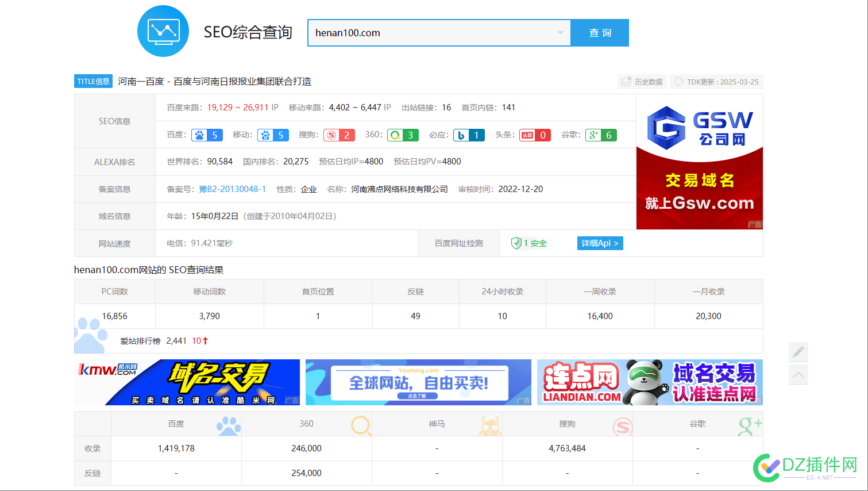Open the kmw.com 域名交易 banner ad
The width and height of the screenshot is (868, 491).
tap(187, 382)
